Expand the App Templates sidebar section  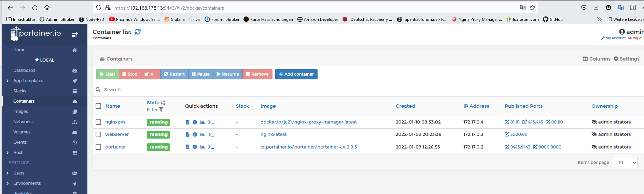pyautogui.click(x=8, y=81)
